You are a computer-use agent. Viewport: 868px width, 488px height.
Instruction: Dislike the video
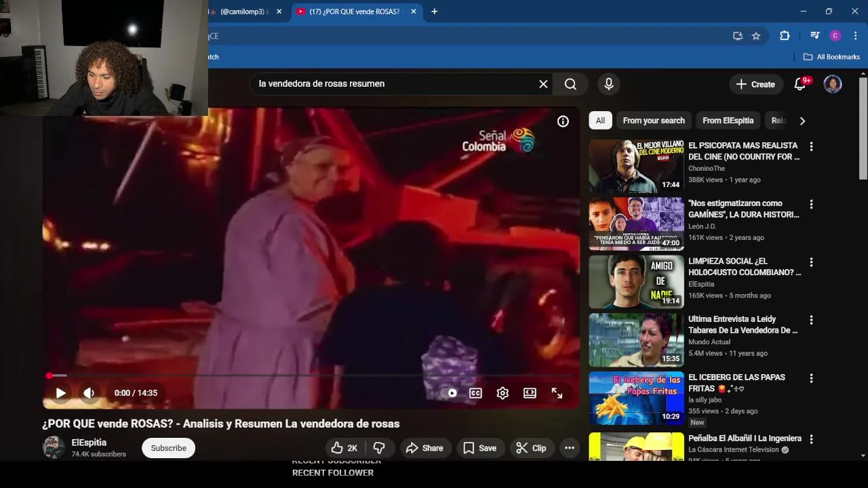coord(379,448)
